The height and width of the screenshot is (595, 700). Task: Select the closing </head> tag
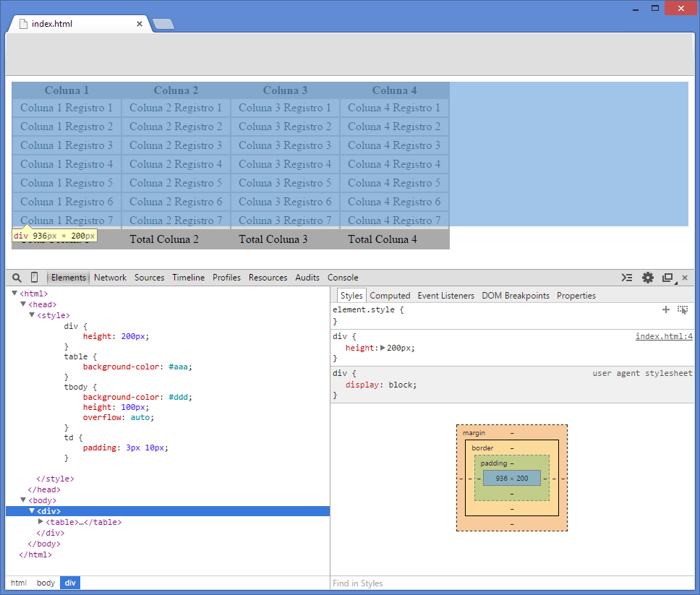[x=43, y=489]
